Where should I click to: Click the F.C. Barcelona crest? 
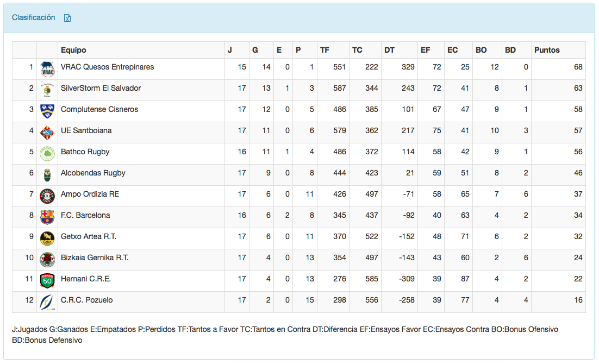coord(47,217)
